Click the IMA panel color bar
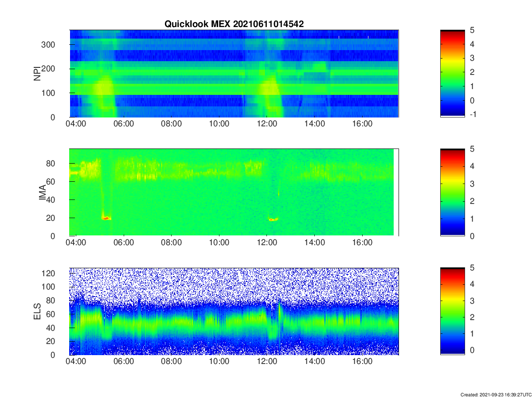This screenshot has width=532, height=399. pyautogui.click(x=453, y=192)
